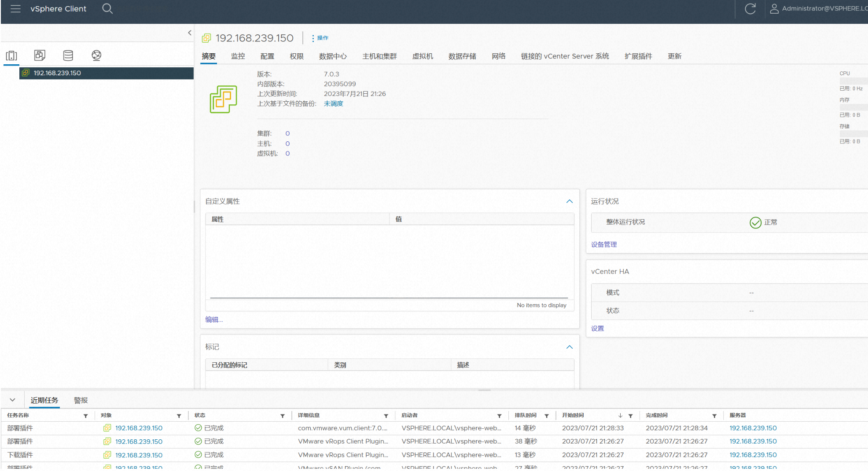This screenshot has width=868, height=471.
Task: Filter the 状态 column
Action: [x=282, y=416]
